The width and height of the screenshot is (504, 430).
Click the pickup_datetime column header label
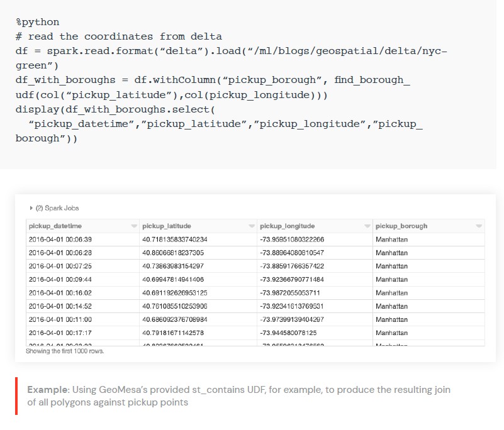click(x=55, y=226)
